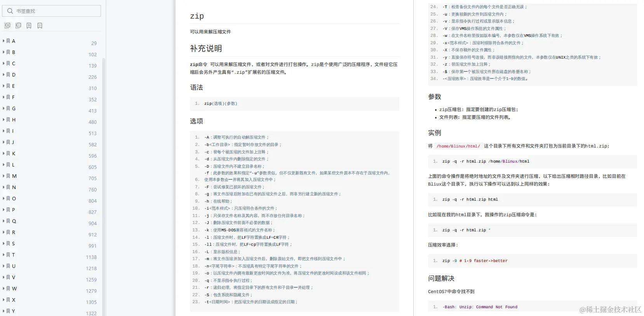Remove bookmark with the bookmark-minus icon

(40, 26)
